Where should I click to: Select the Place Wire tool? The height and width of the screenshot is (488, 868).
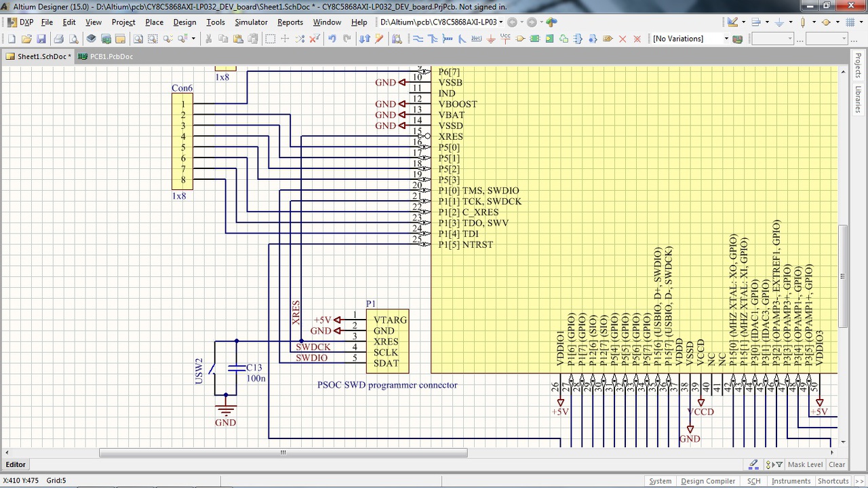coord(418,39)
